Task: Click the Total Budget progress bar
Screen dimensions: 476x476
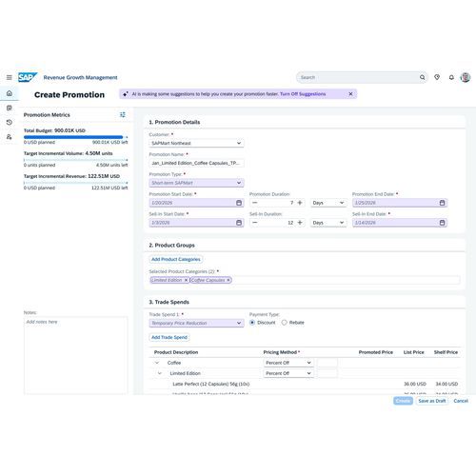Action: point(75,137)
